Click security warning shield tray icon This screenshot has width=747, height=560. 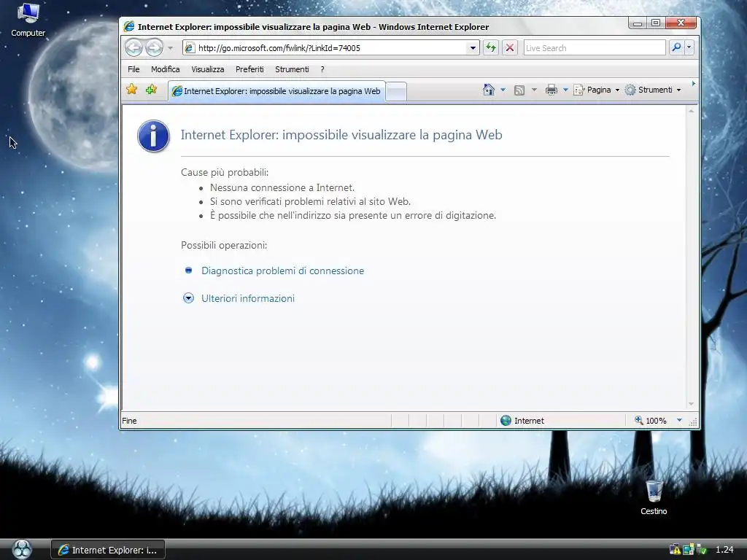pos(675,550)
